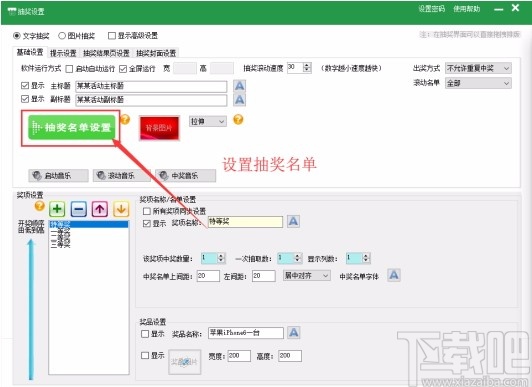Open 居中对齐 alignment dropdown
532x387 pixels.
pos(307,276)
